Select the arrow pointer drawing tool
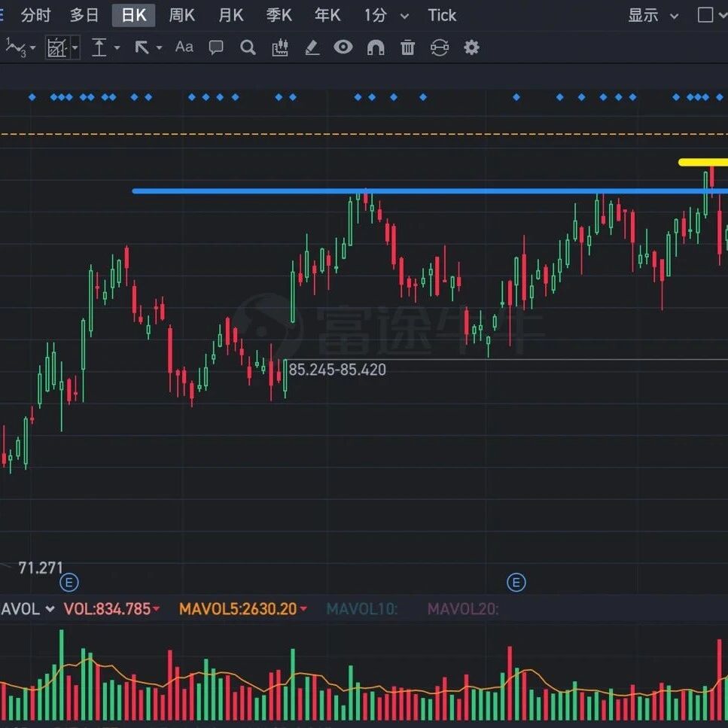The image size is (728, 728). pyautogui.click(x=142, y=47)
